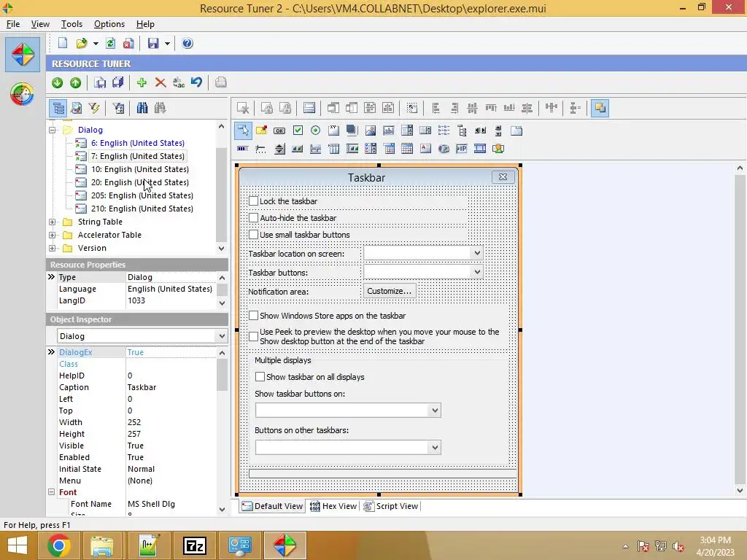Screen dimensions: 747x560
Task: Open a file with the folder icon
Action: pos(82,43)
